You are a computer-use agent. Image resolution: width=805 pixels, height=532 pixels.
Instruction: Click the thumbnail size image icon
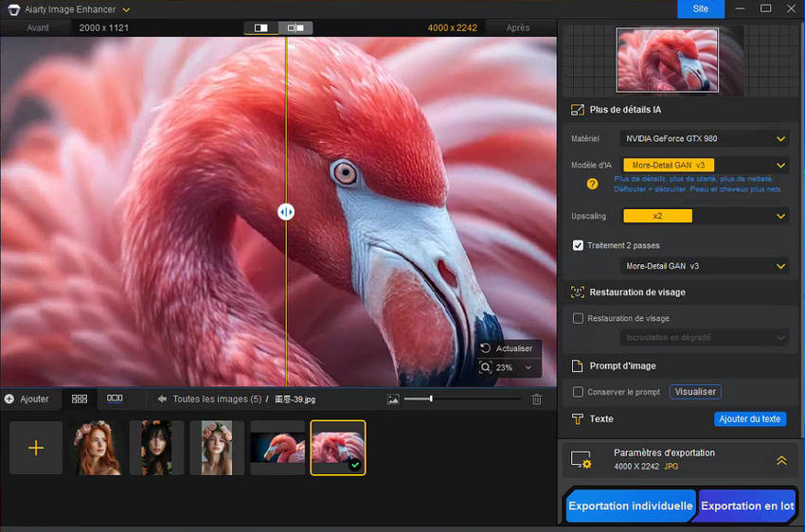(x=393, y=399)
